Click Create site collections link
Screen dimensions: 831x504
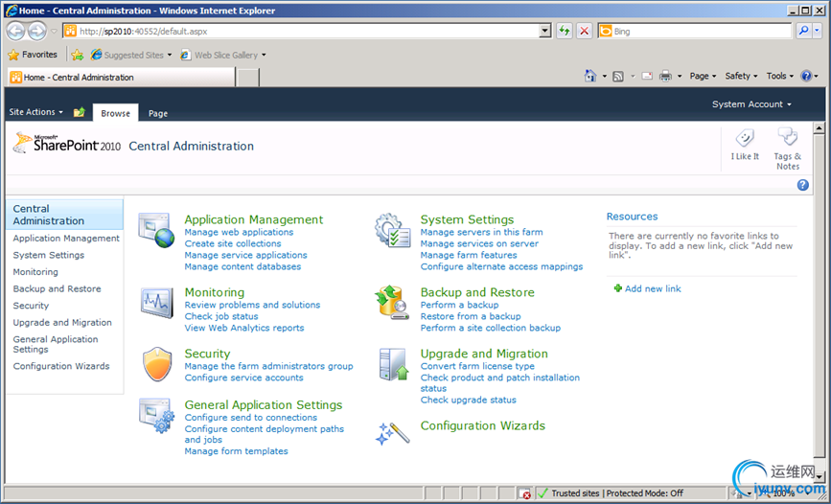click(x=233, y=243)
